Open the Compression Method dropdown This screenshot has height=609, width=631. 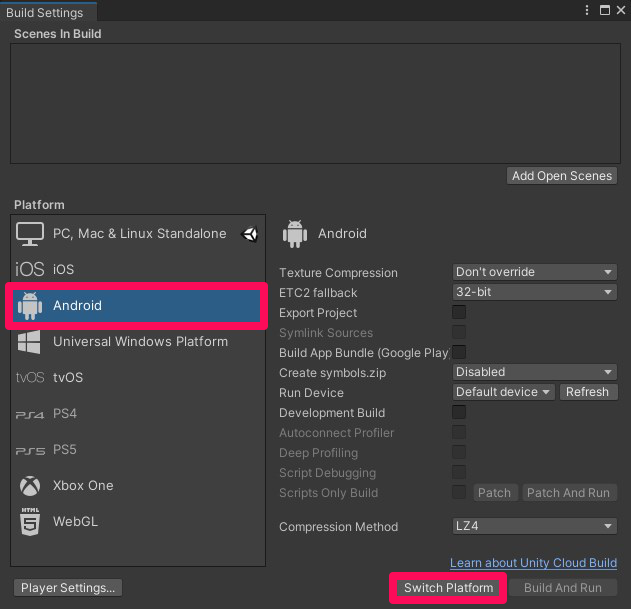[534, 526]
